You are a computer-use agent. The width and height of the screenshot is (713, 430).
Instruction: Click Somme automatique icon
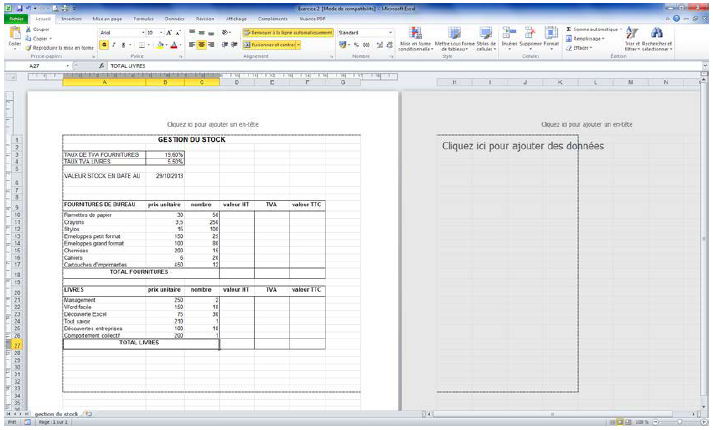point(569,30)
